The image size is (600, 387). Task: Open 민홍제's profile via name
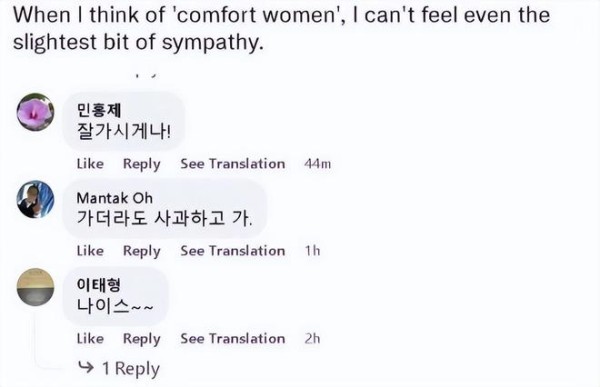click(x=99, y=110)
